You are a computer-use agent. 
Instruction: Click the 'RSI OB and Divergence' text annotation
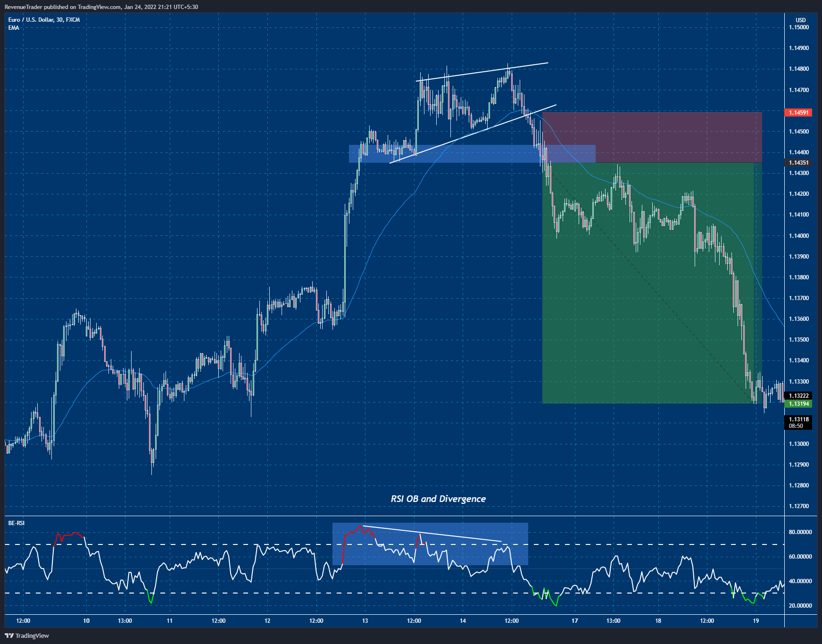[x=438, y=499]
